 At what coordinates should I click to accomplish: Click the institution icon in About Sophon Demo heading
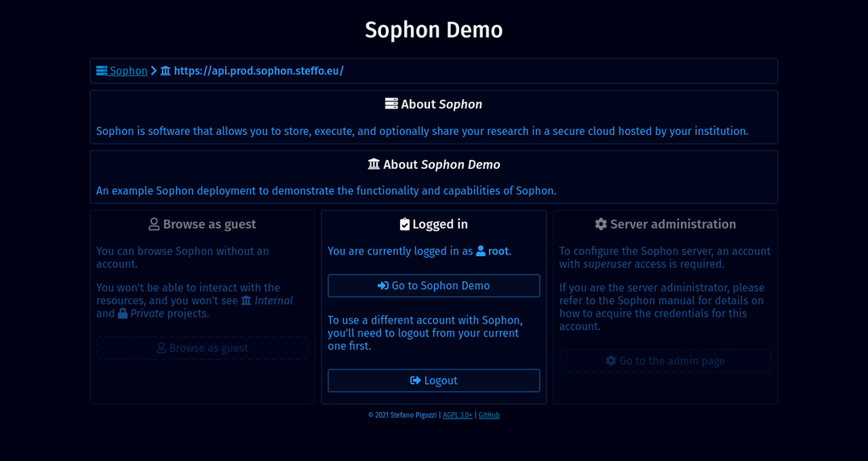pyautogui.click(x=374, y=165)
